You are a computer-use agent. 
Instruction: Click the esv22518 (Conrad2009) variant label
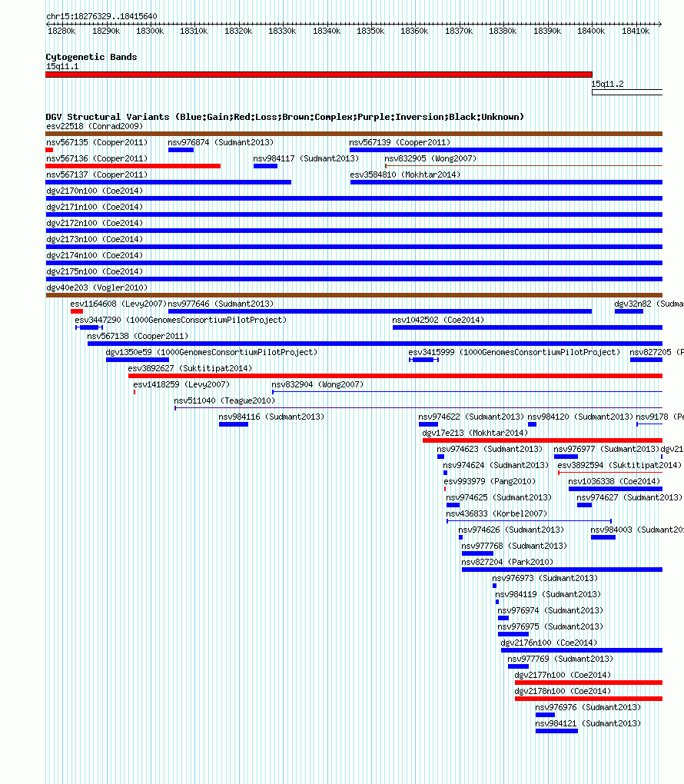95,127
